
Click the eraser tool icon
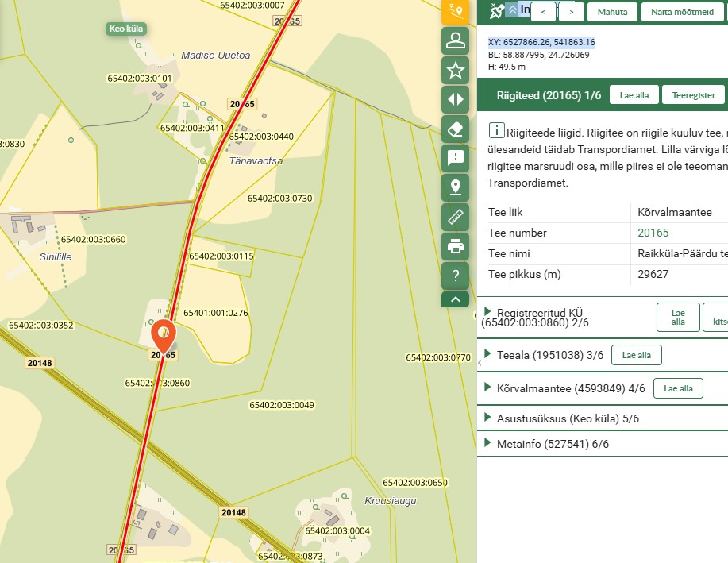tap(456, 129)
